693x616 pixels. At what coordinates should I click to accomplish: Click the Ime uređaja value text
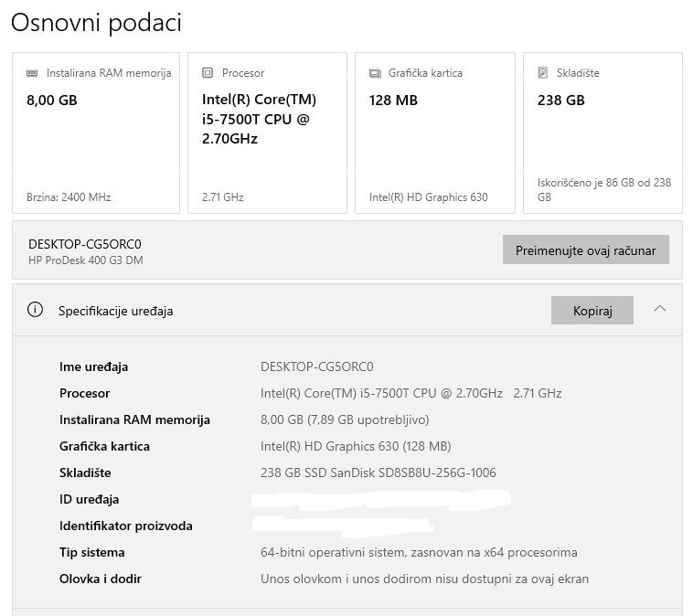coord(316,366)
